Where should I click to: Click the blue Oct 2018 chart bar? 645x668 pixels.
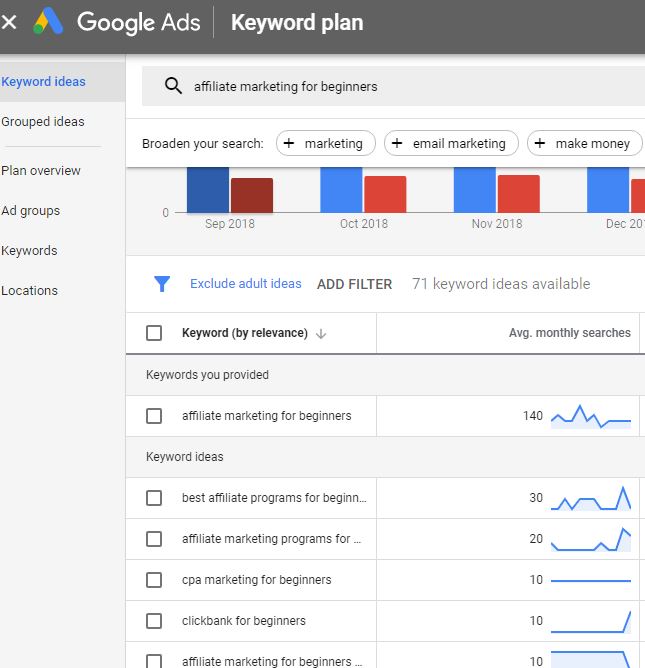(x=341, y=190)
